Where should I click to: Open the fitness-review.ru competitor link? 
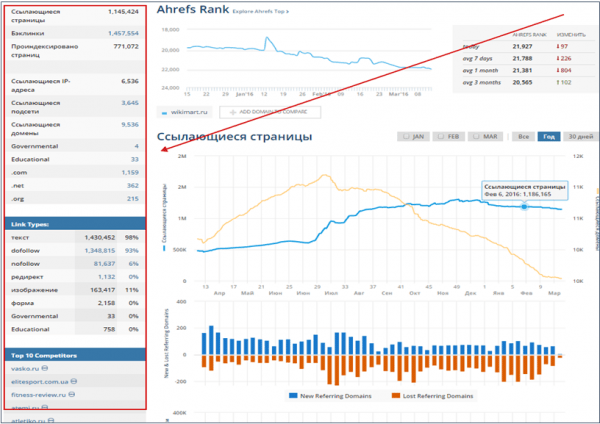[x=39, y=395]
